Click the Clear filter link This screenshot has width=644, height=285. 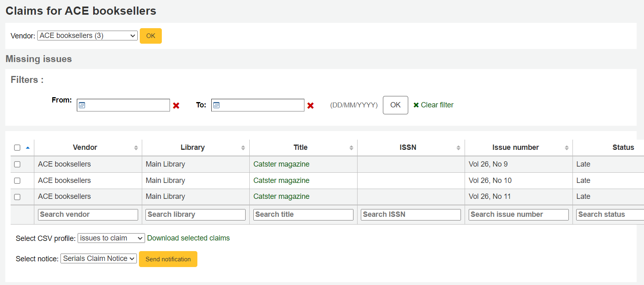(434, 105)
